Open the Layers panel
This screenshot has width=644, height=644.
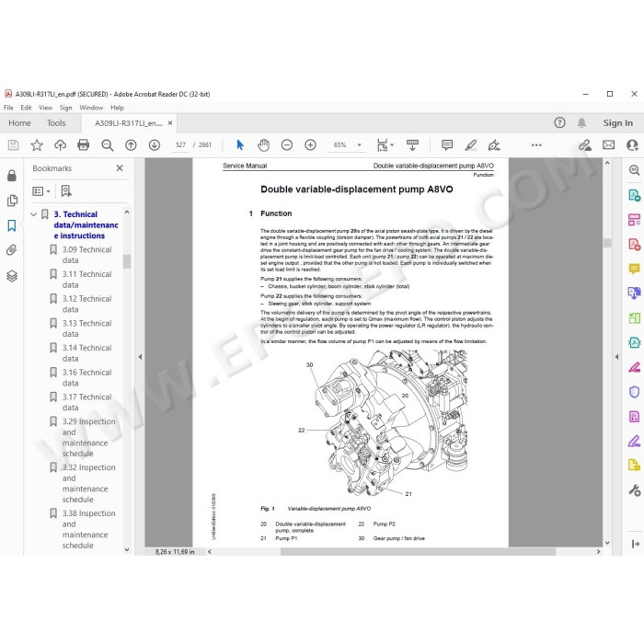click(x=12, y=276)
